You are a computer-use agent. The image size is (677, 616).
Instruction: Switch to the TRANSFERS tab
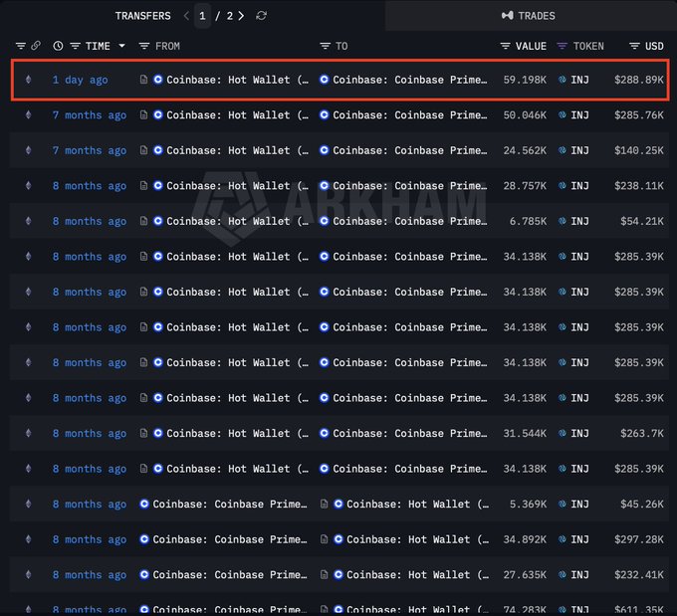(143, 16)
